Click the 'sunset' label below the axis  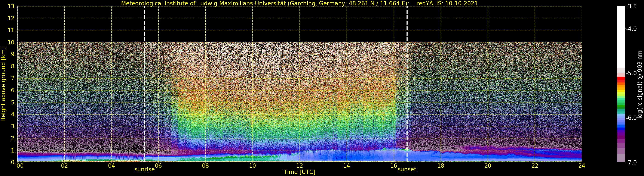coord(407,170)
